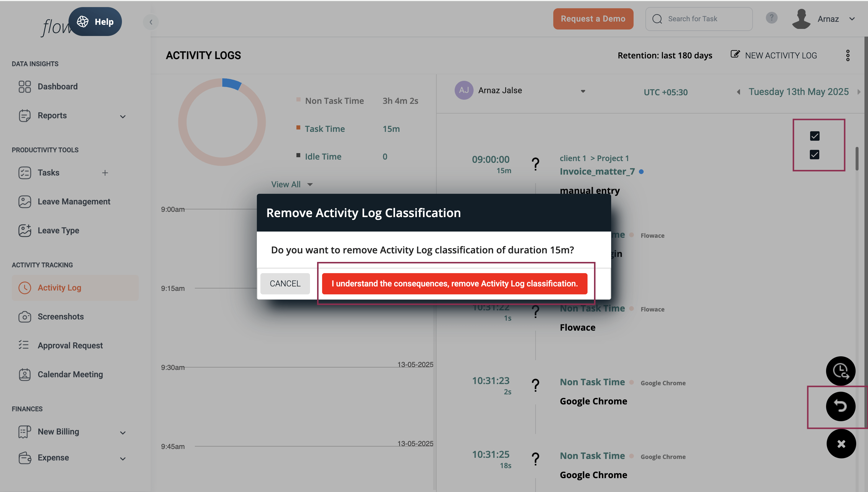Open the three-dot more options menu
Screen dimensions: 868x492
pos(848,55)
